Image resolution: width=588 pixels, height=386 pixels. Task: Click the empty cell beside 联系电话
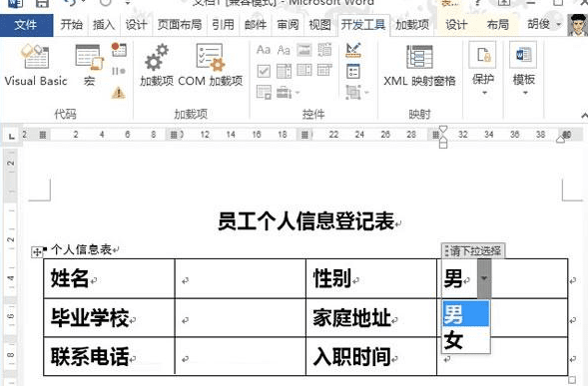click(241, 356)
